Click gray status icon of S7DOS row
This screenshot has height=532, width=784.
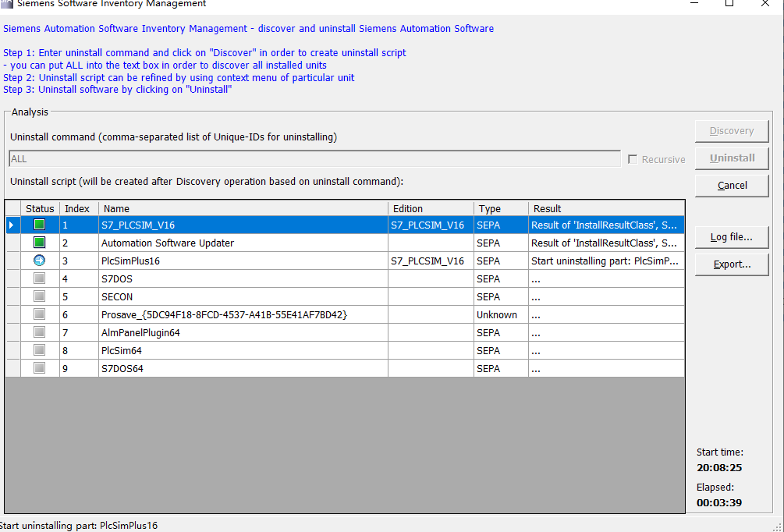39,278
